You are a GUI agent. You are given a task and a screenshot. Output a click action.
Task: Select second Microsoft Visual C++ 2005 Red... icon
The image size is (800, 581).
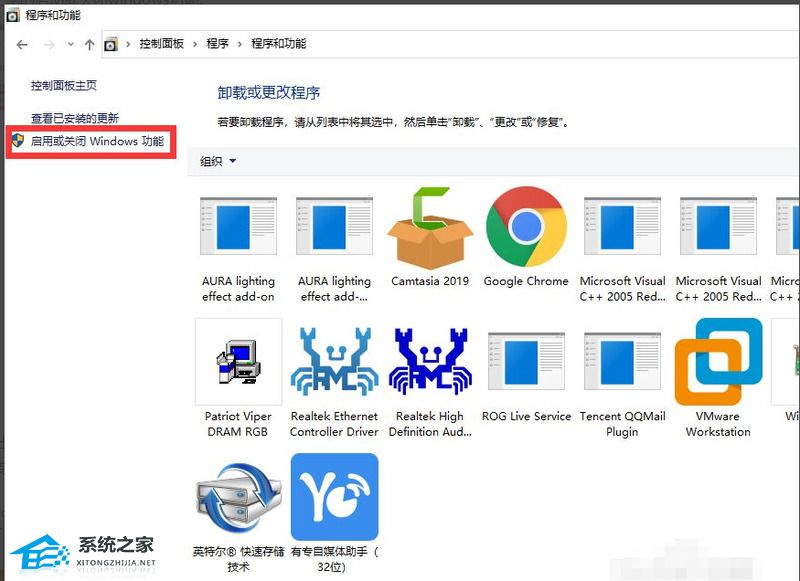coord(718,226)
